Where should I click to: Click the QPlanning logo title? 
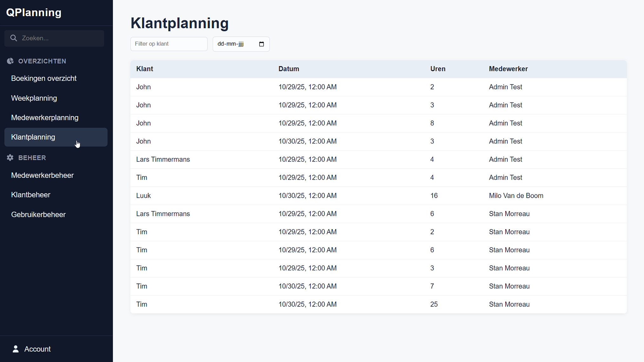pyautogui.click(x=34, y=12)
